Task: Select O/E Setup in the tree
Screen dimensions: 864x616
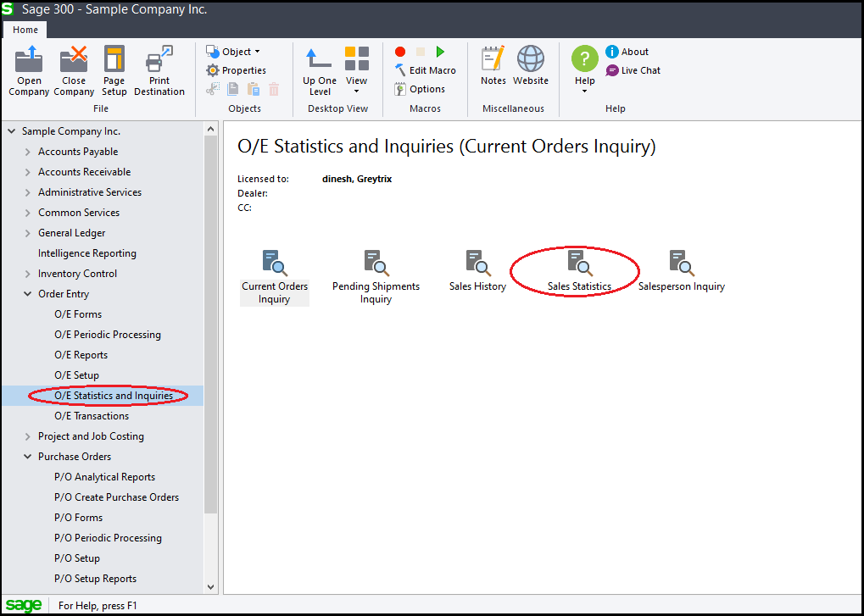Action: [76, 375]
